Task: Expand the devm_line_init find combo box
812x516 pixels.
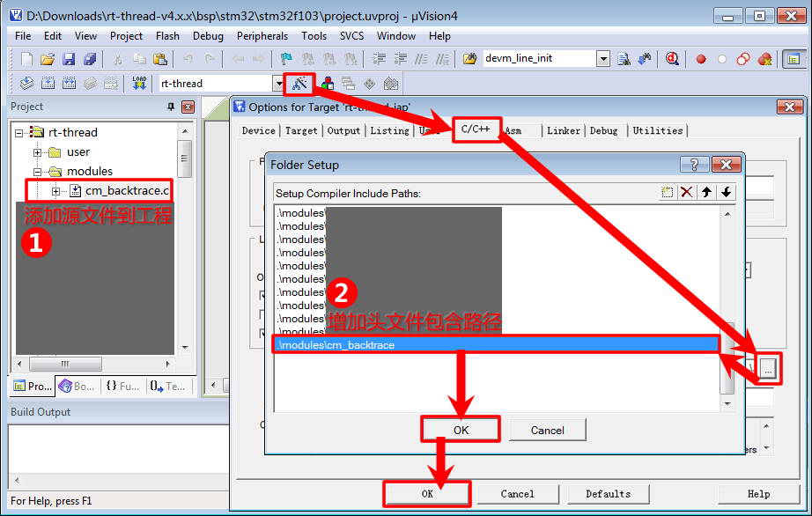Action: (x=603, y=59)
